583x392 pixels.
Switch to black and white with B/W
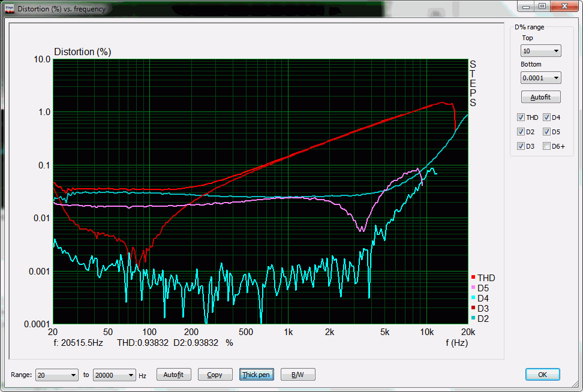[297, 375]
